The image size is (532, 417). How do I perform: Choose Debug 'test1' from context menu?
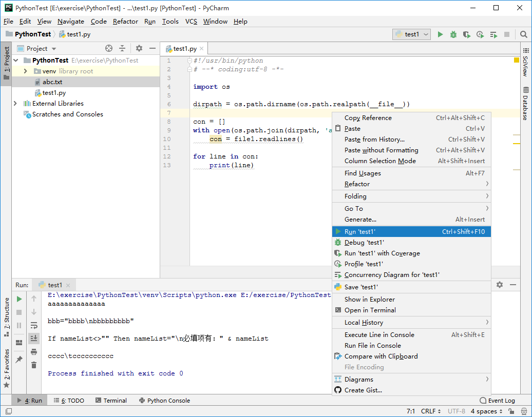click(411, 243)
